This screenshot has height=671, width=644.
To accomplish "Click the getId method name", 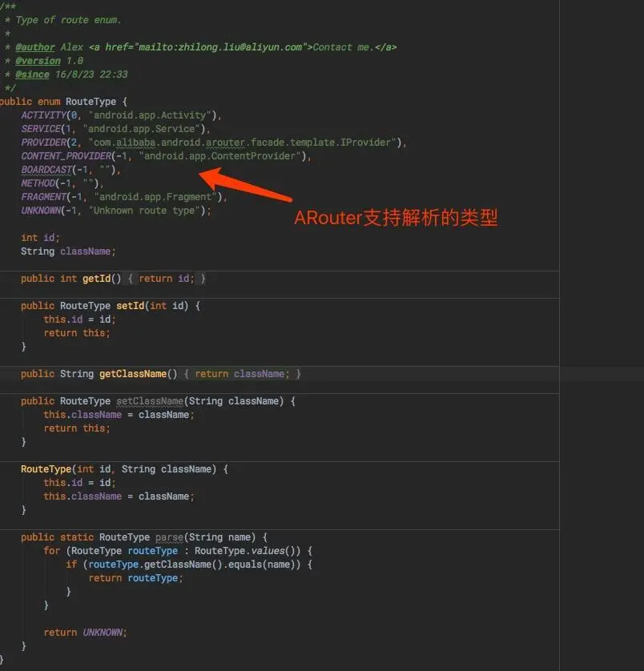I will (99, 278).
